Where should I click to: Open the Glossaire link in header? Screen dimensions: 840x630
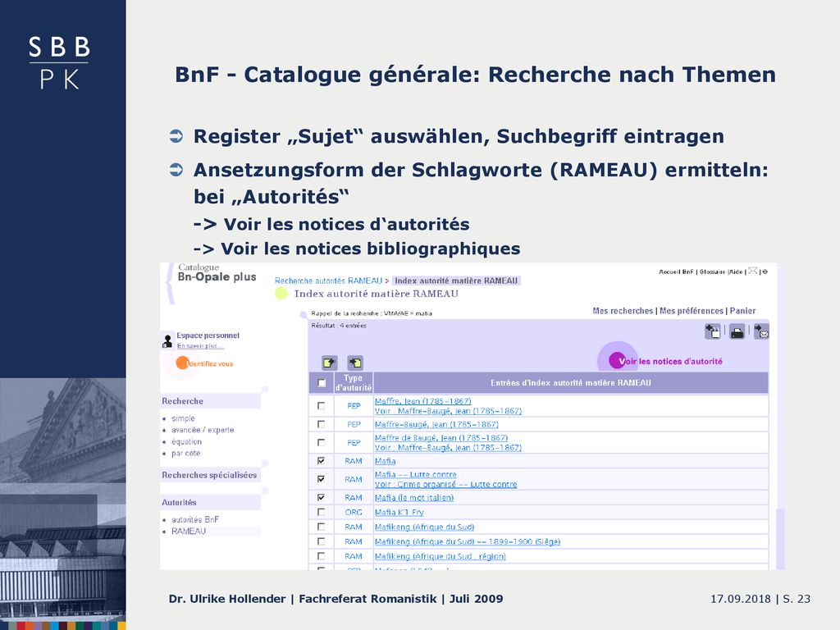click(x=713, y=272)
